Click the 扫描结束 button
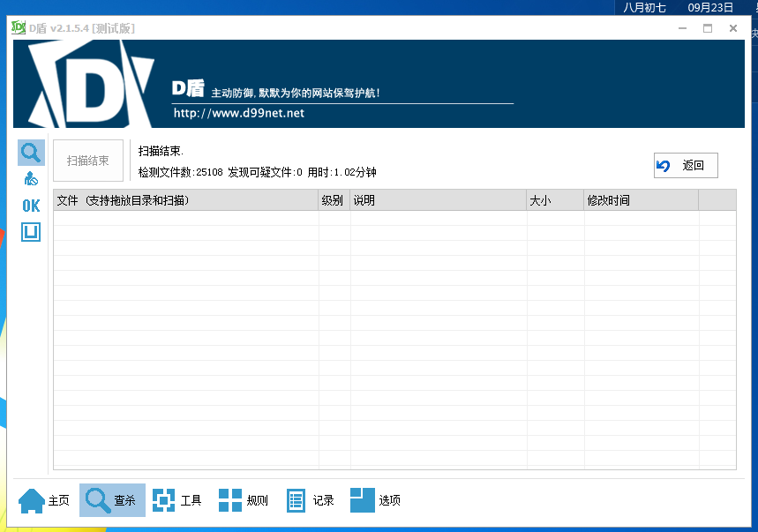The height and width of the screenshot is (532, 758). pos(88,161)
